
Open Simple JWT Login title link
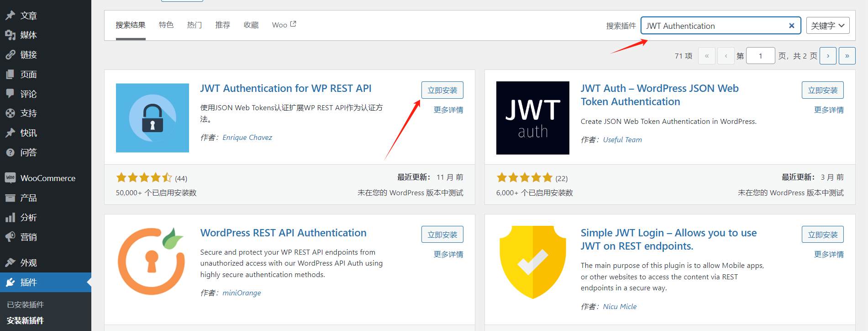click(x=668, y=239)
